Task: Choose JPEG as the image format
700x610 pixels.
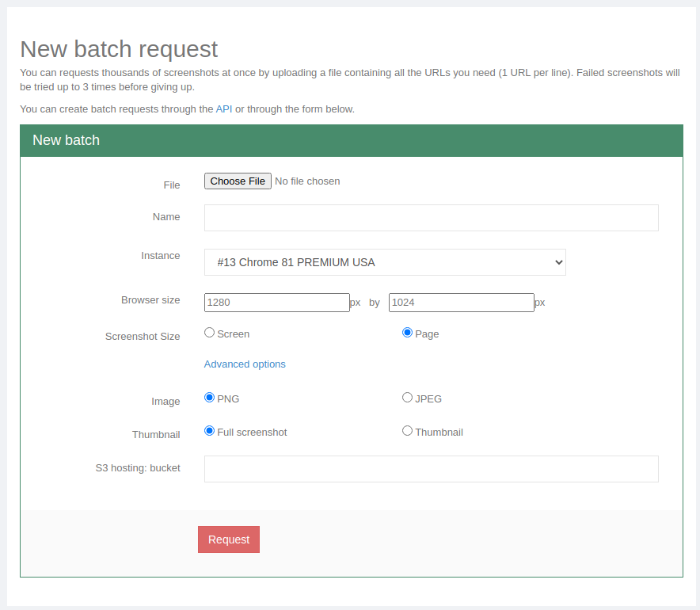Action: point(407,397)
